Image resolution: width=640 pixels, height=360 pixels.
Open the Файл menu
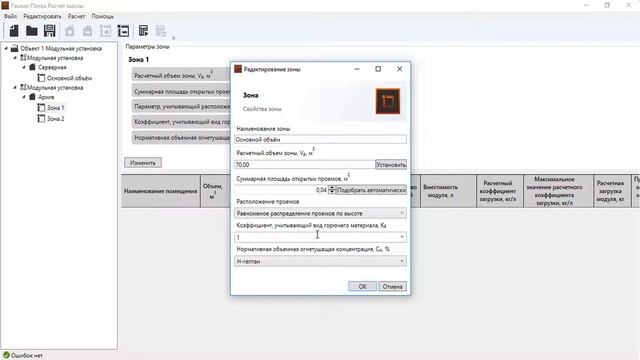(10, 16)
